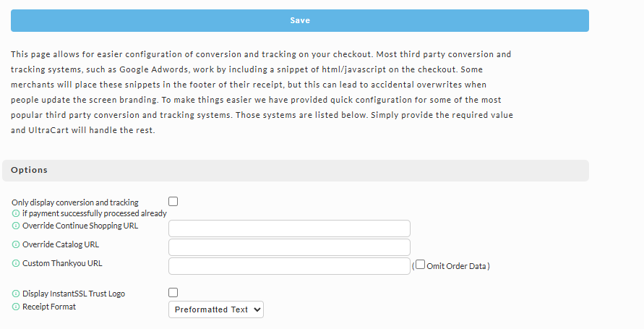Click the conversion tracking description paragraph

pos(262,93)
